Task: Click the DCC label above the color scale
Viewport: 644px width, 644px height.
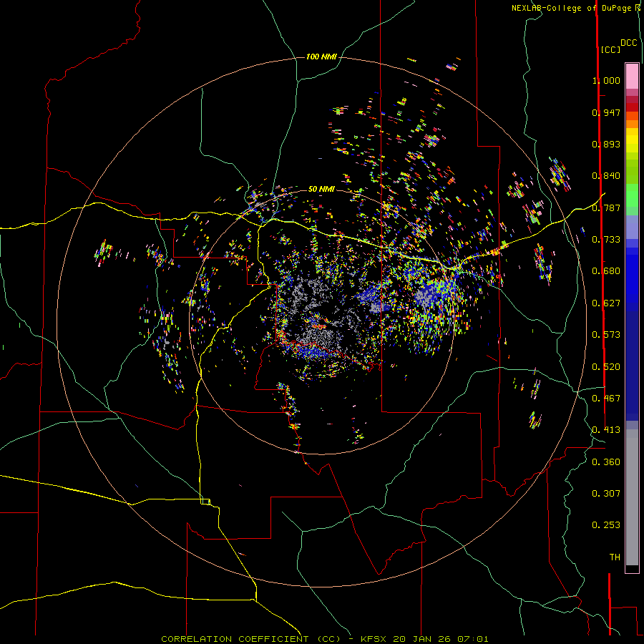Action: click(628, 43)
